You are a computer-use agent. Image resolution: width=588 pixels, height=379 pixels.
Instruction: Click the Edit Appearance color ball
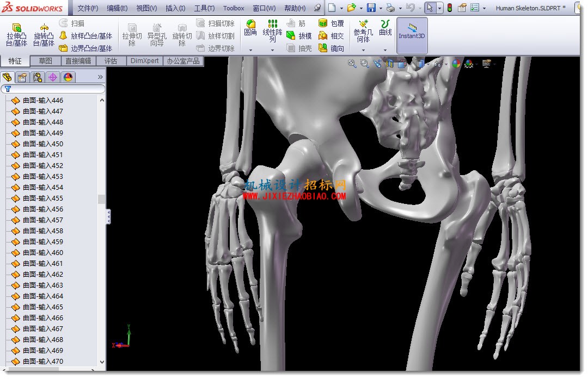456,64
